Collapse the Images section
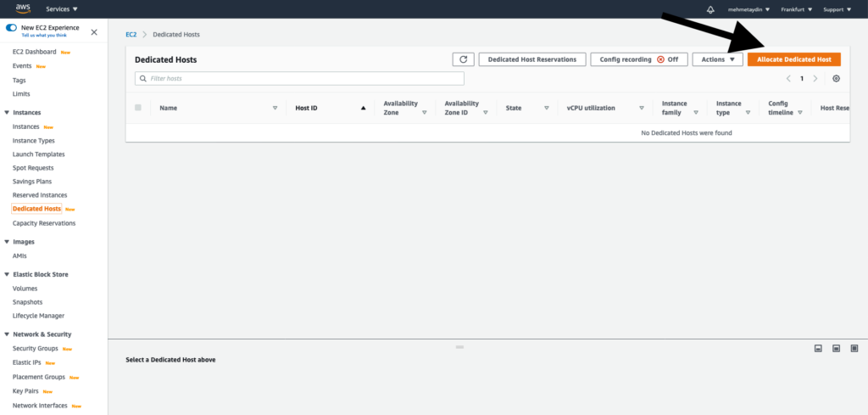The width and height of the screenshot is (868, 415). (x=7, y=242)
